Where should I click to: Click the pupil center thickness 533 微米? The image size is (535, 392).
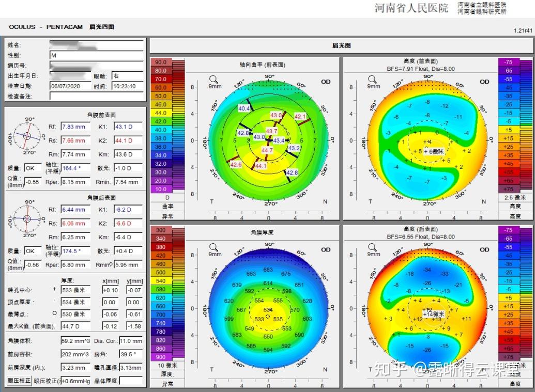point(76,290)
